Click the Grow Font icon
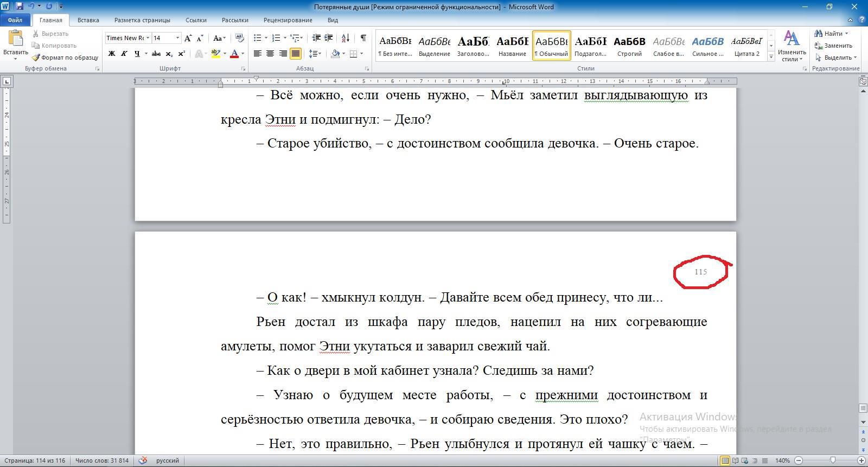 pos(188,38)
